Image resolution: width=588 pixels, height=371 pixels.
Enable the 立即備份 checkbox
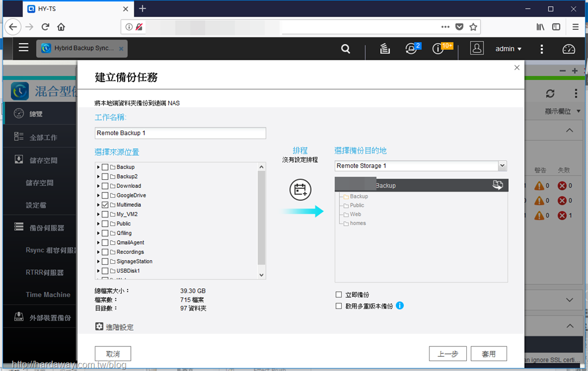click(x=339, y=295)
